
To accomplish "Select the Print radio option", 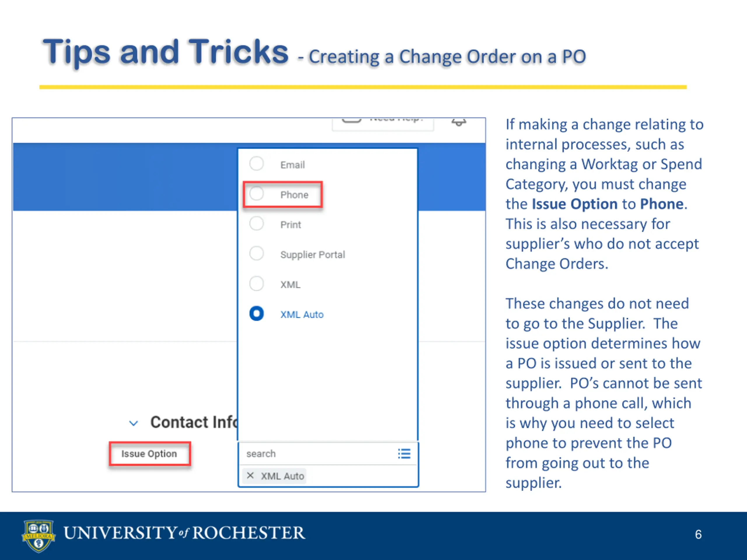I will (x=257, y=224).
